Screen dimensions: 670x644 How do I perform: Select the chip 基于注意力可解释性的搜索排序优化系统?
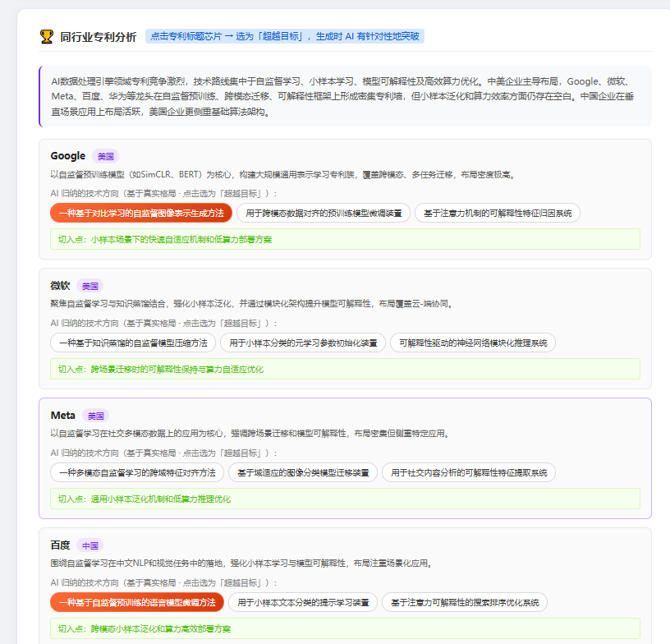465,602
